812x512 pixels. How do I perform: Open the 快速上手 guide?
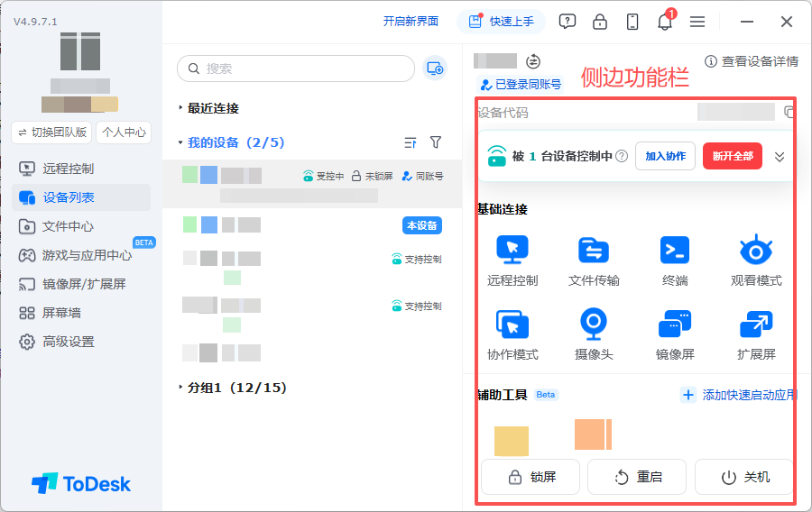coord(501,22)
